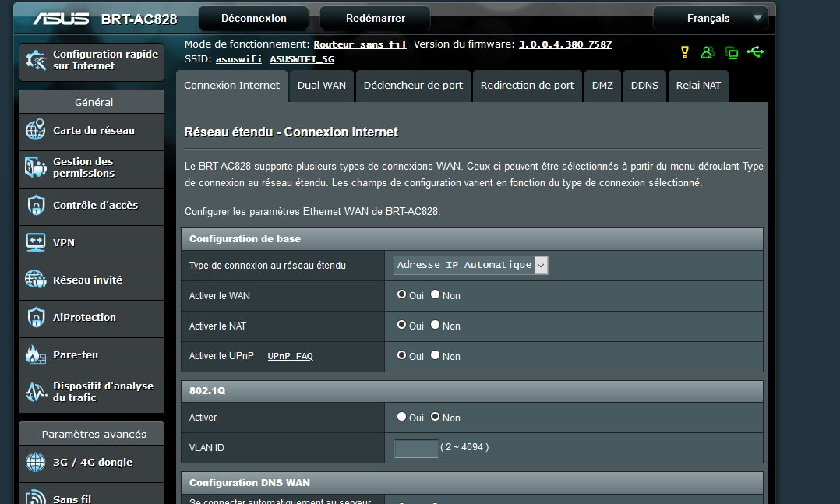Click the asuswifi SSID link
840x504 pixels.
238,59
